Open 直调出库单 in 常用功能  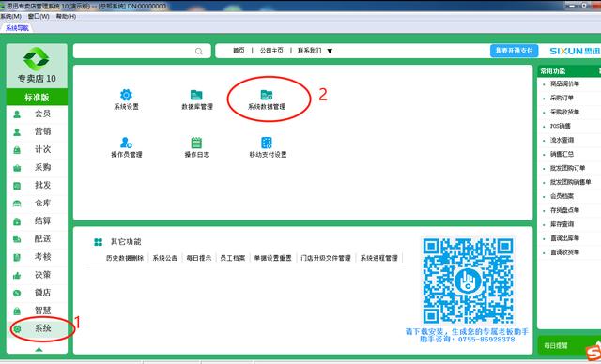pos(565,238)
